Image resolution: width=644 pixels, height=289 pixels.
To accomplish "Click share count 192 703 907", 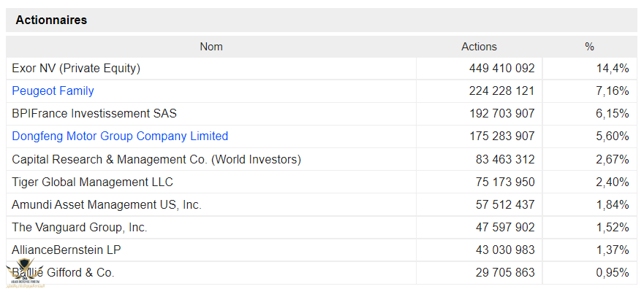I will pyautogui.click(x=502, y=114).
